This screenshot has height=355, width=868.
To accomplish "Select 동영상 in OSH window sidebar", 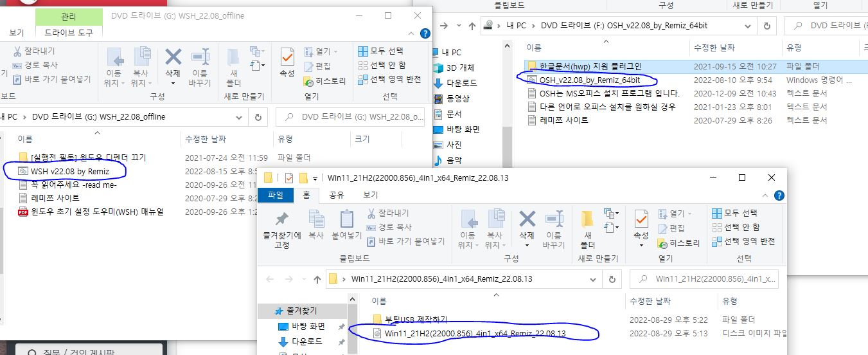I will pos(451,98).
